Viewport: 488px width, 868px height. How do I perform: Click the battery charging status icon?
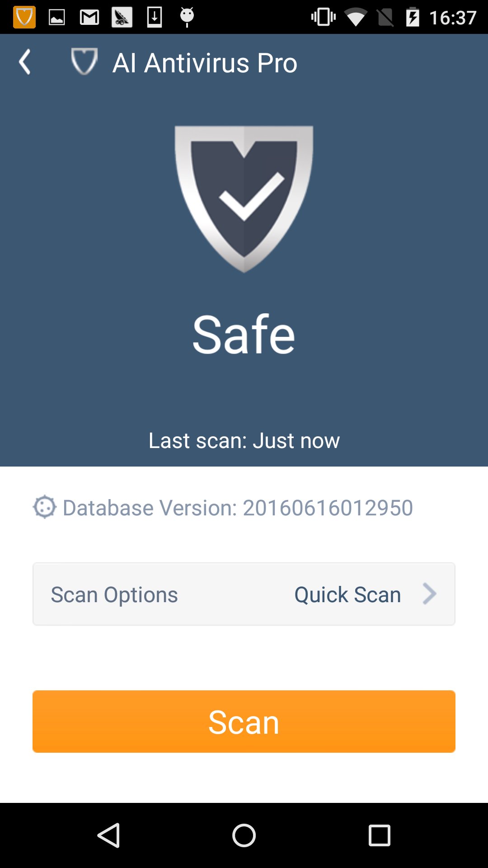pyautogui.click(x=413, y=17)
